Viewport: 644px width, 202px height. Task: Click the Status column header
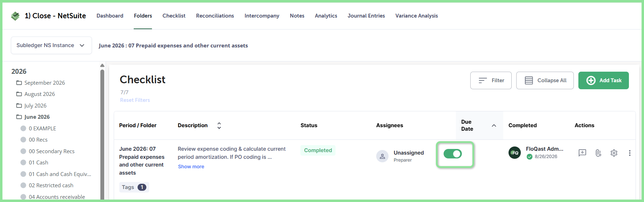coord(309,125)
